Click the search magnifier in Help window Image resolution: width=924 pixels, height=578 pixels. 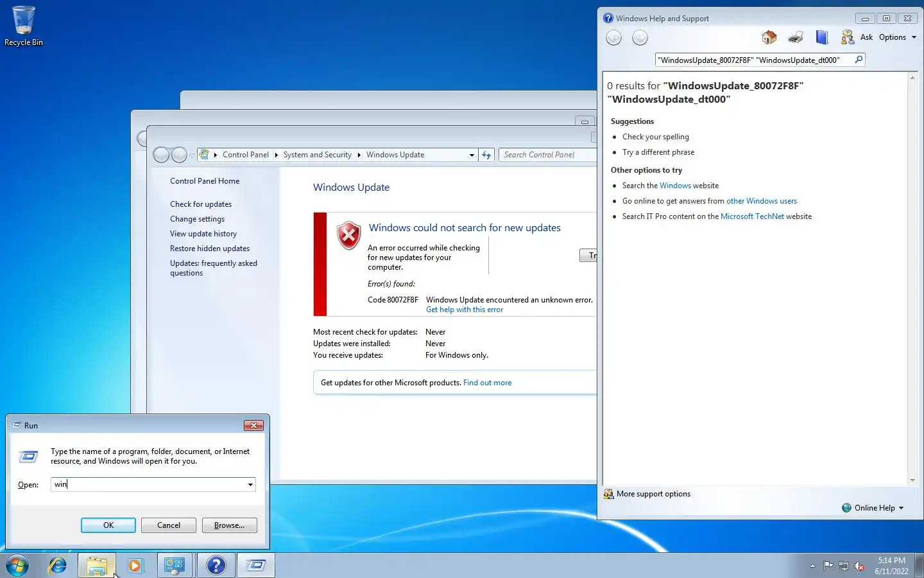[x=859, y=60]
